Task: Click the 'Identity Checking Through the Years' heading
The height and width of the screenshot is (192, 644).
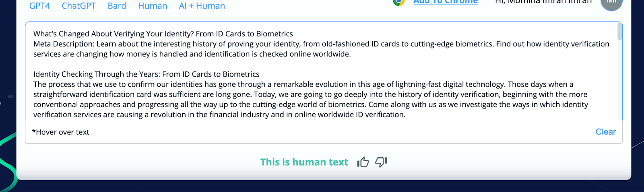Action: pos(147,74)
